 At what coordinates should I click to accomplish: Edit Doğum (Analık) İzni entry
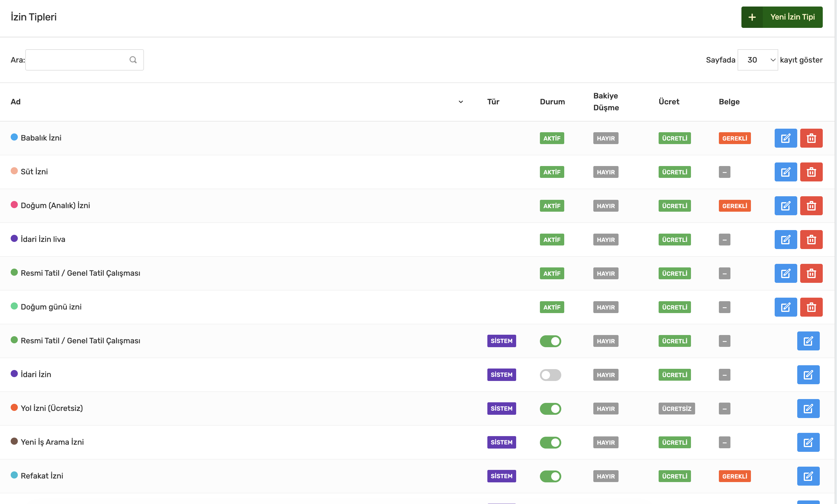[x=785, y=206]
